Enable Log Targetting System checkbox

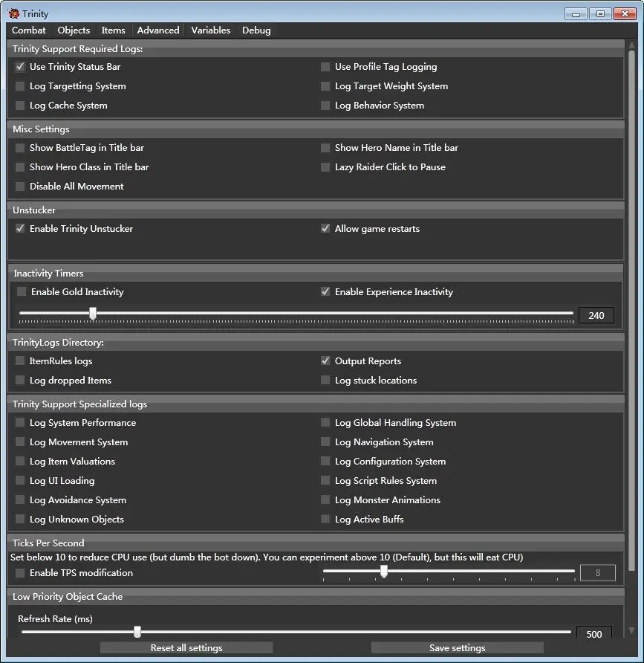(x=20, y=86)
